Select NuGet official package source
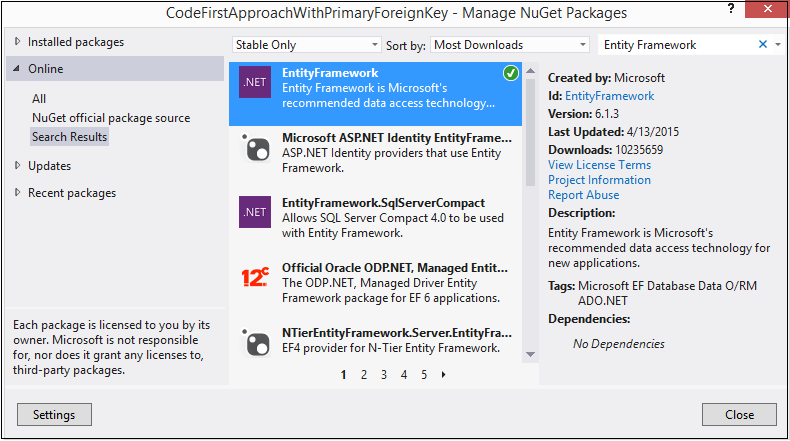Viewport: 790px width, 441px height. pos(110,118)
